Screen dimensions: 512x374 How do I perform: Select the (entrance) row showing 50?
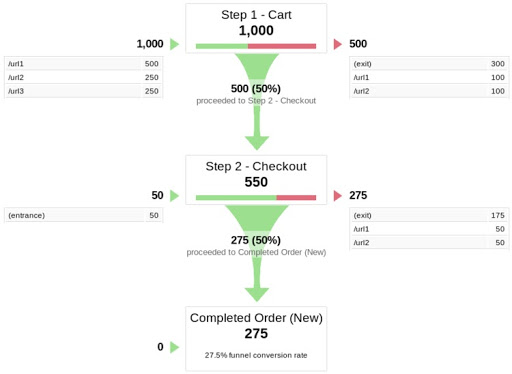(83, 215)
